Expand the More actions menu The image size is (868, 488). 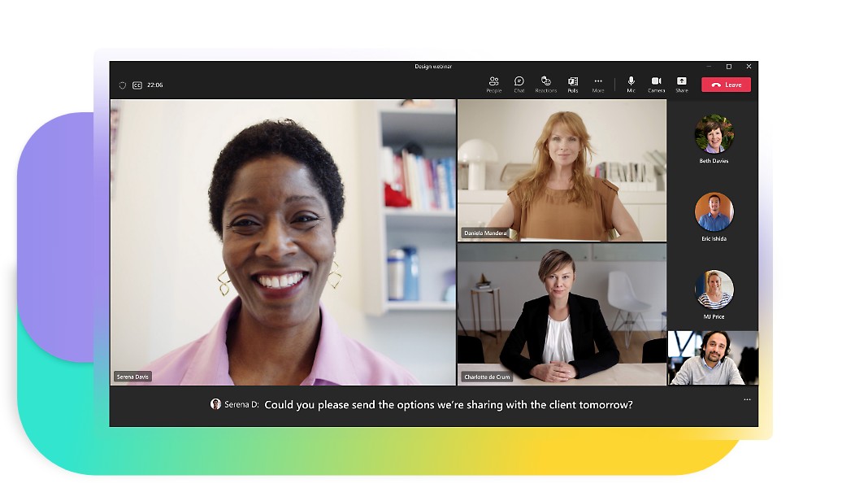(598, 84)
